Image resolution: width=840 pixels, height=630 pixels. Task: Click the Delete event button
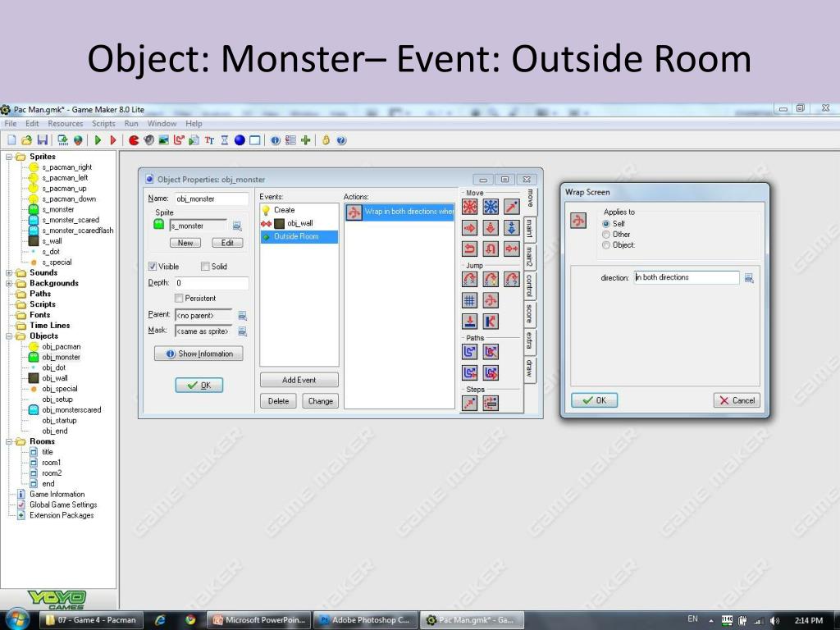pyautogui.click(x=278, y=400)
